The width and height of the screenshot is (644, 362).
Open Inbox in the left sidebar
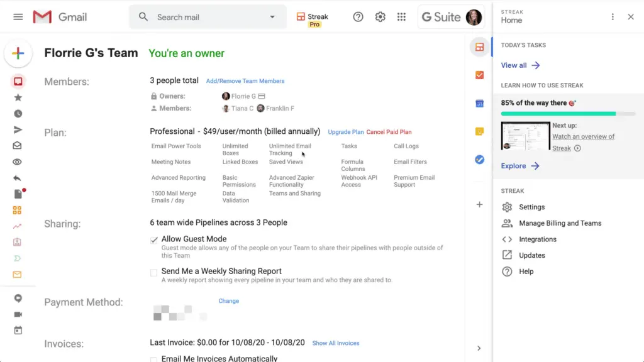click(18, 81)
